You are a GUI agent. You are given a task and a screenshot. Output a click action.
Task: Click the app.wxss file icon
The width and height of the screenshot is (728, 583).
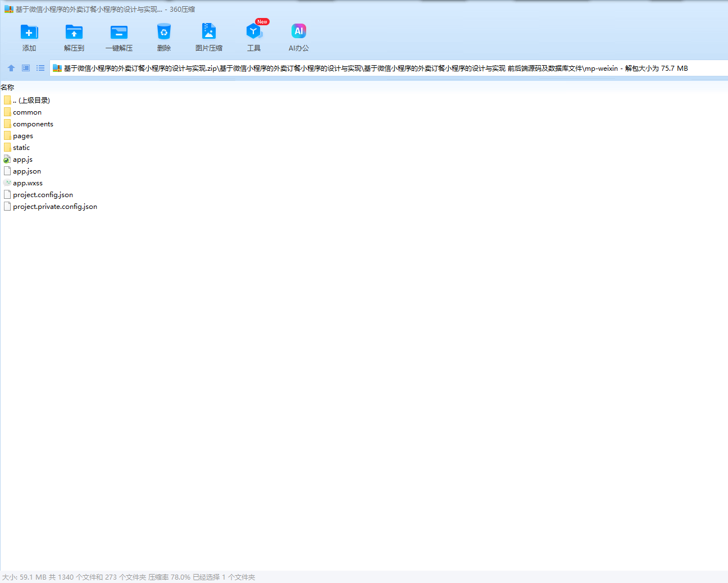[x=7, y=183]
